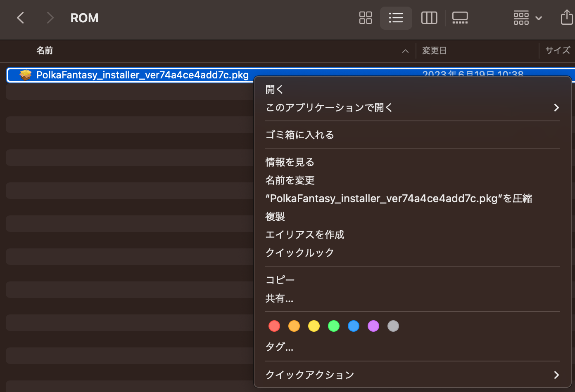Go back with the left chevron
The image size is (575, 392).
coord(20,18)
